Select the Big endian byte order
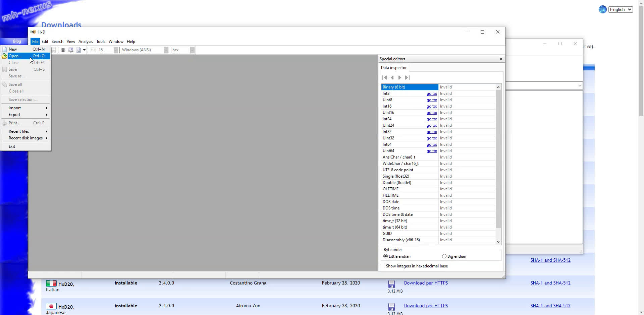 click(x=444, y=256)
